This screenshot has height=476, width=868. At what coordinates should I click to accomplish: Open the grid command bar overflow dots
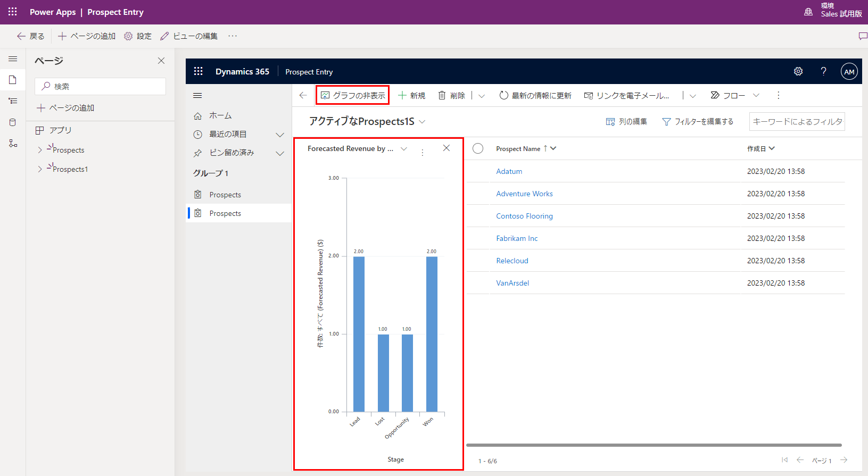[778, 95]
